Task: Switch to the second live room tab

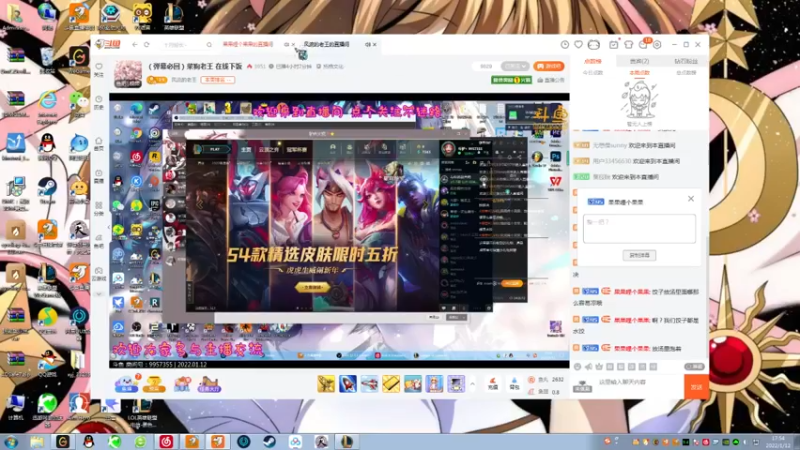Action: pos(327,45)
